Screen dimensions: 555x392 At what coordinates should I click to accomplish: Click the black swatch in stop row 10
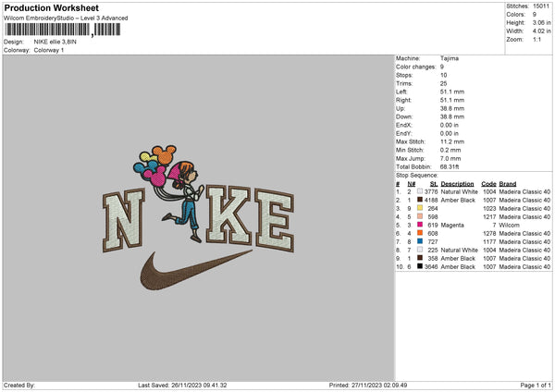click(x=420, y=266)
